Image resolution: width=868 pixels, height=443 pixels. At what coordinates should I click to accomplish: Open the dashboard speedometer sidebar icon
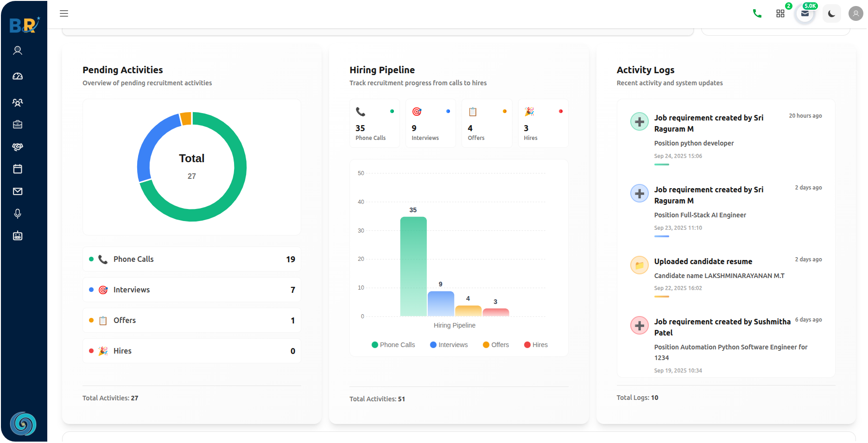18,76
